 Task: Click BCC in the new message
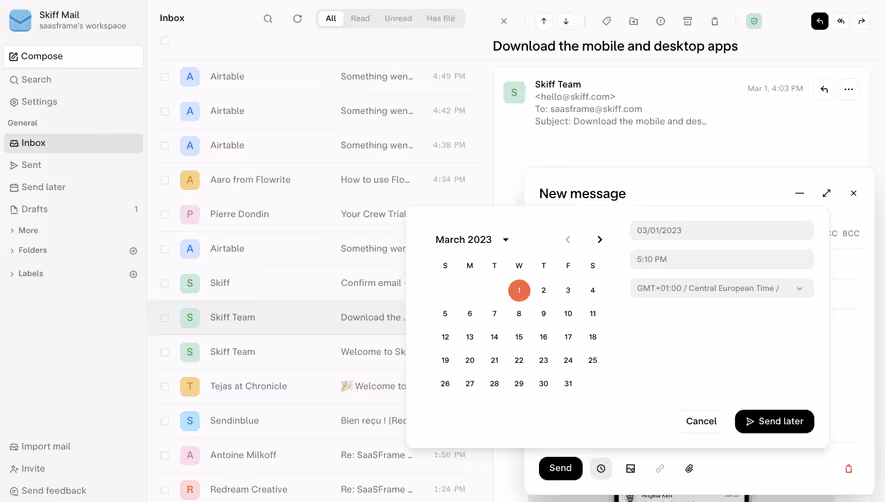(851, 233)
